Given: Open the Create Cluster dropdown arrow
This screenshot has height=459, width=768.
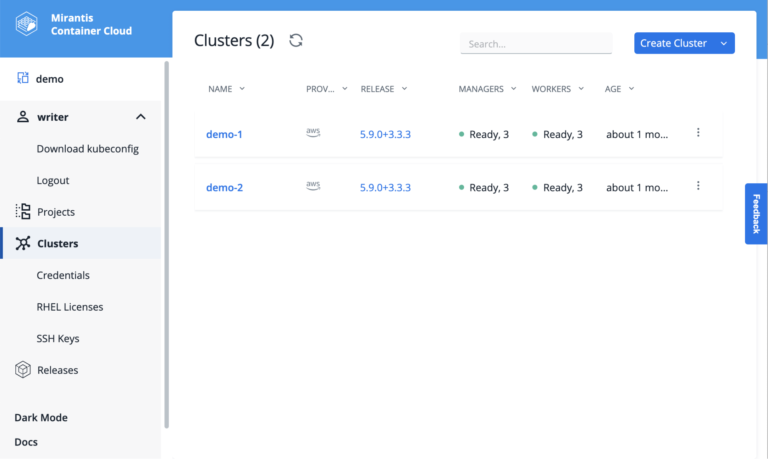Looking at the screenshot, I should 723,43.
